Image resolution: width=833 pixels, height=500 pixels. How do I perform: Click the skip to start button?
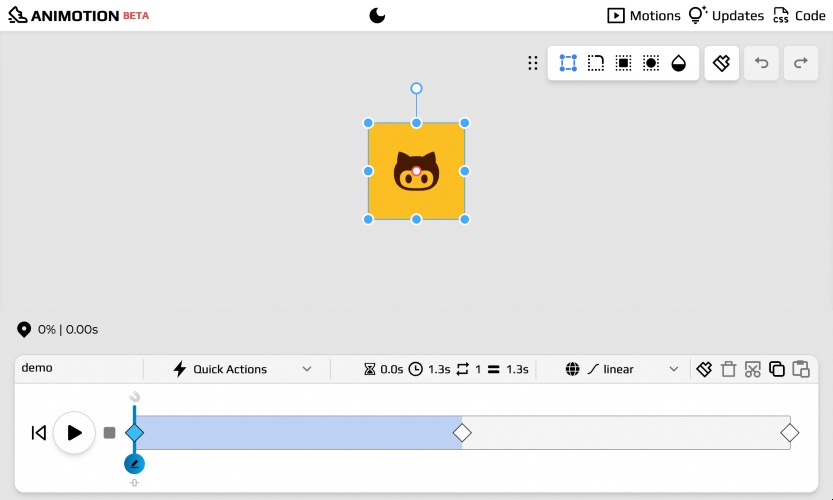(x=38, y=433)
